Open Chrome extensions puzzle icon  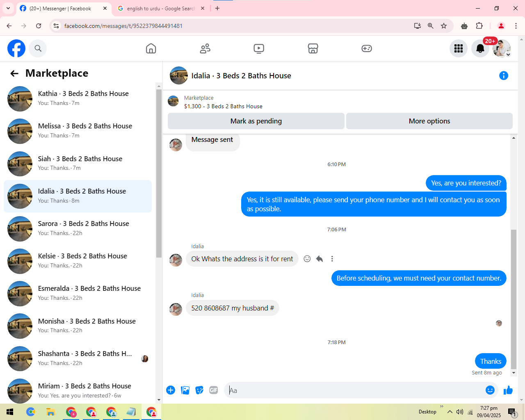click(479, 26)
